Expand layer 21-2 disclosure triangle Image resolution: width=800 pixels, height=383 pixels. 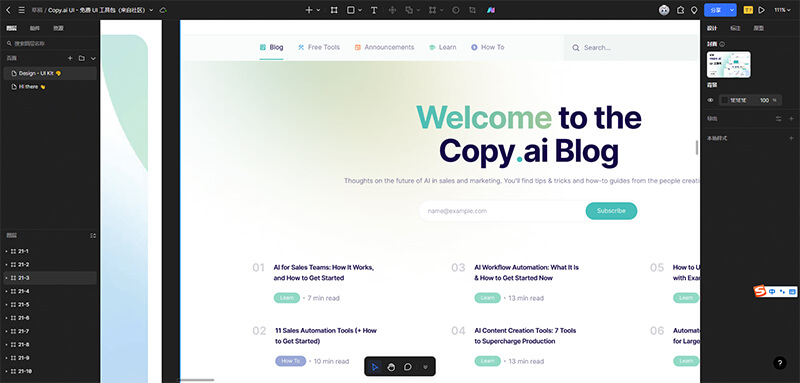(x=6, y=265)
